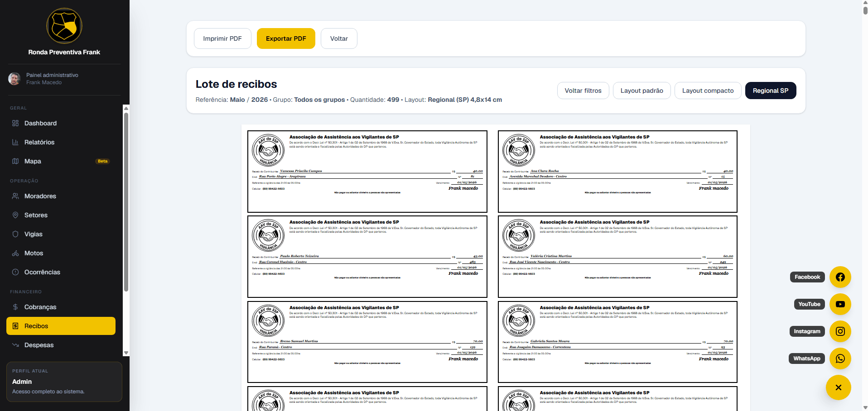
Task: Click the Admin profile card
Action: 64,382
